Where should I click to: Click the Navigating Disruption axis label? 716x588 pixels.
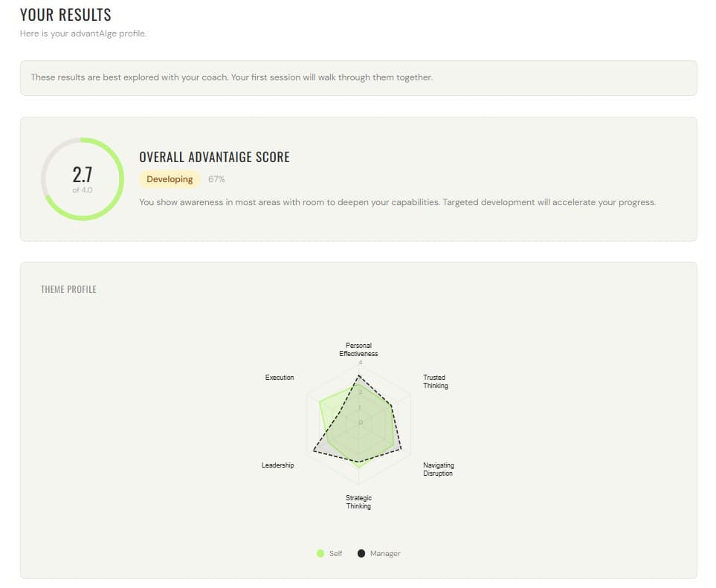[x=438, y=469]
